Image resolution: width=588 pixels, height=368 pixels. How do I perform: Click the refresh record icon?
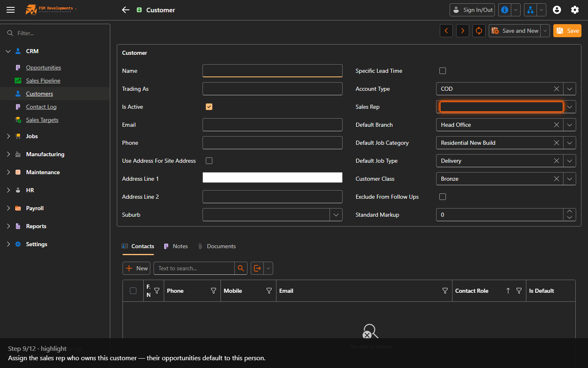tap(479, 31)
